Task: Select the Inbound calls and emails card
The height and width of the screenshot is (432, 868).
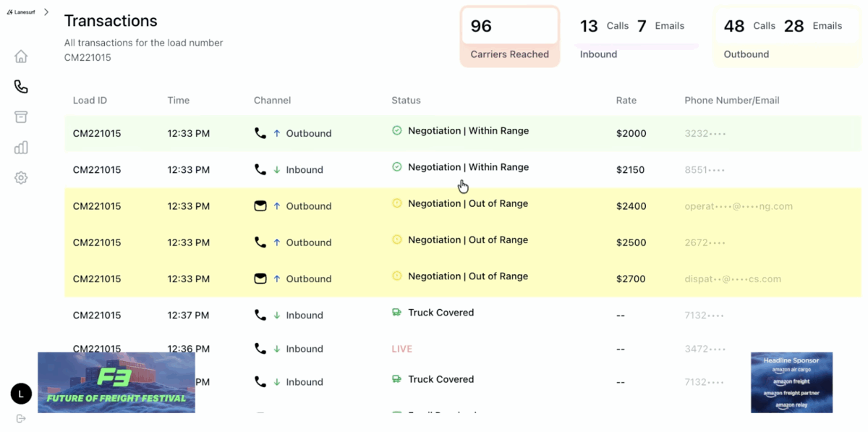Action: point(637,37)
